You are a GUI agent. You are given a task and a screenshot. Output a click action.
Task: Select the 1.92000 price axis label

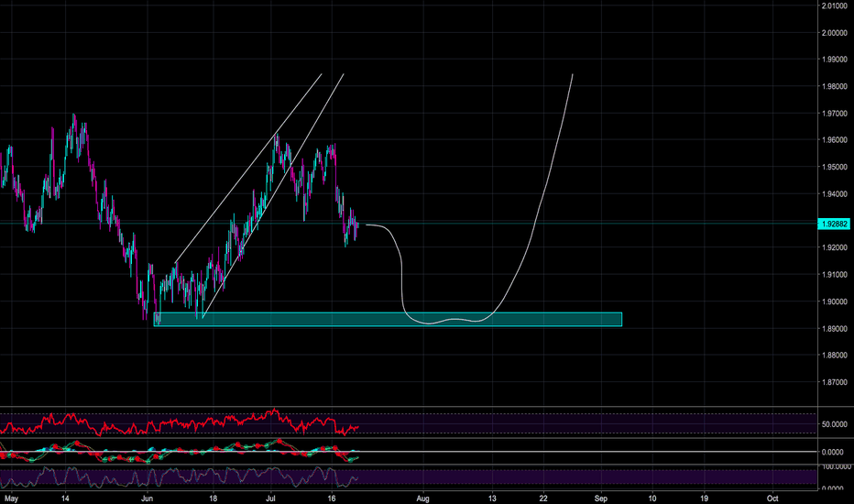[x=834, y=247]
